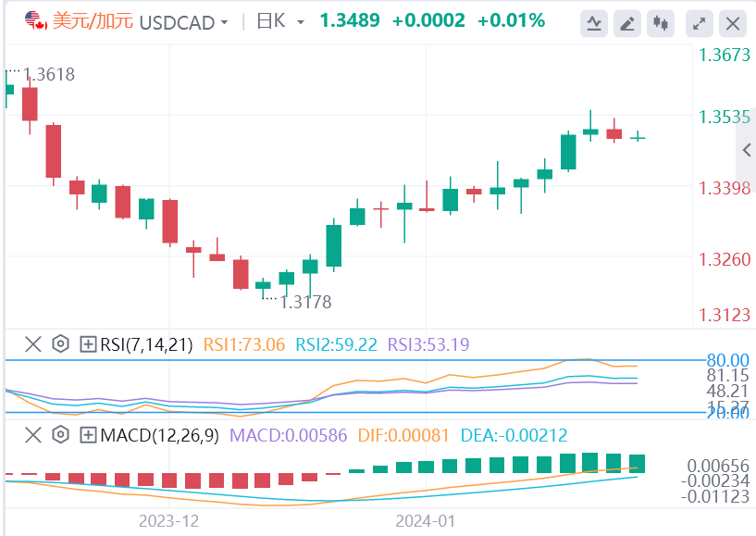Open RSI indicator settings hexagon
Viewport: 756px width, 536px height.
pyautogui.click(x=60, y=344)
